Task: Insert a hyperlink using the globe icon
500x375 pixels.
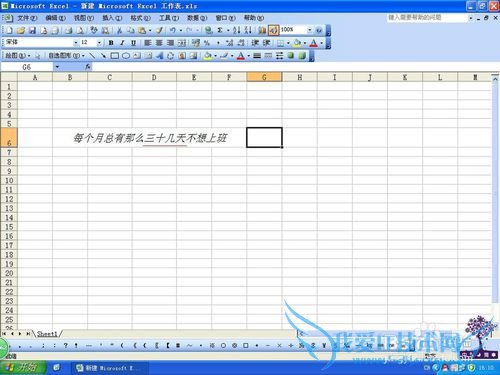Action: 209,30
